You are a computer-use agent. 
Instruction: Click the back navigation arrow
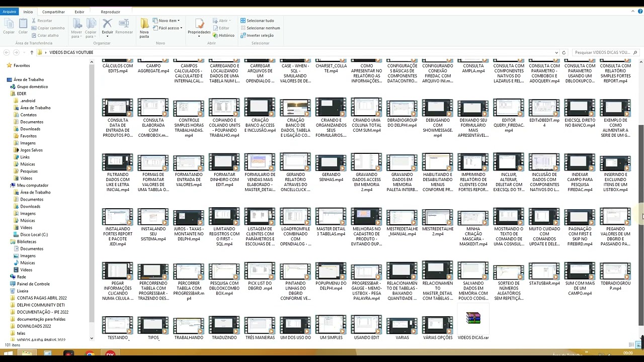[7, 52]
